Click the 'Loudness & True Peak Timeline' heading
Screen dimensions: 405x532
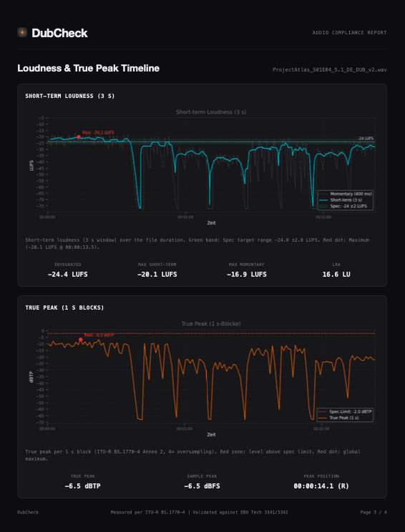click(88, 68)
